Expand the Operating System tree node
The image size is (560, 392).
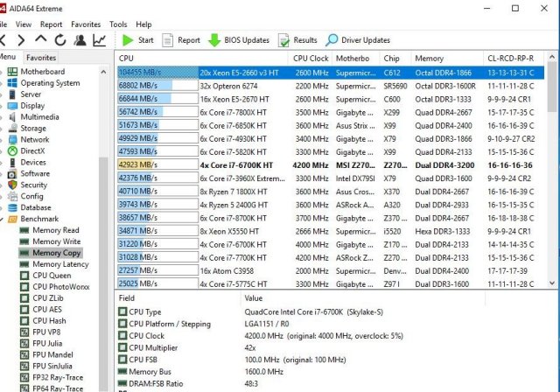pos(3,83)
